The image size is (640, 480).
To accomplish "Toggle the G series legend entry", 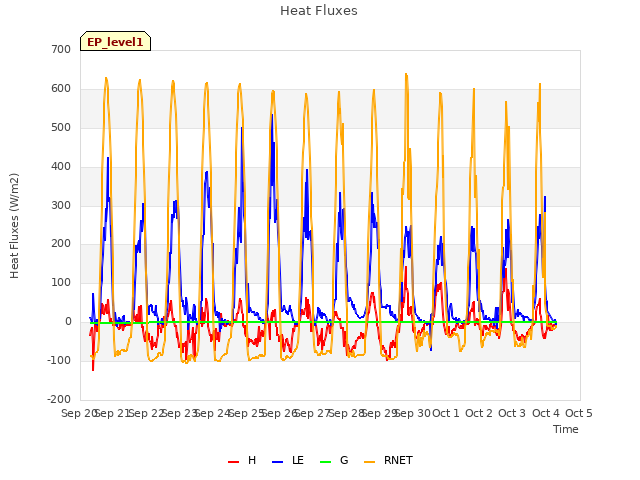I will 334,460.
